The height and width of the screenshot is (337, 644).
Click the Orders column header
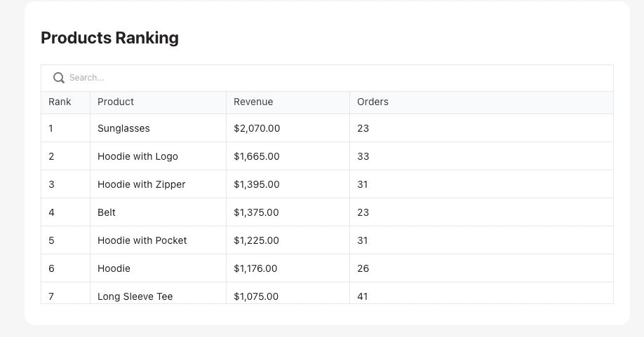pos(373,102)
